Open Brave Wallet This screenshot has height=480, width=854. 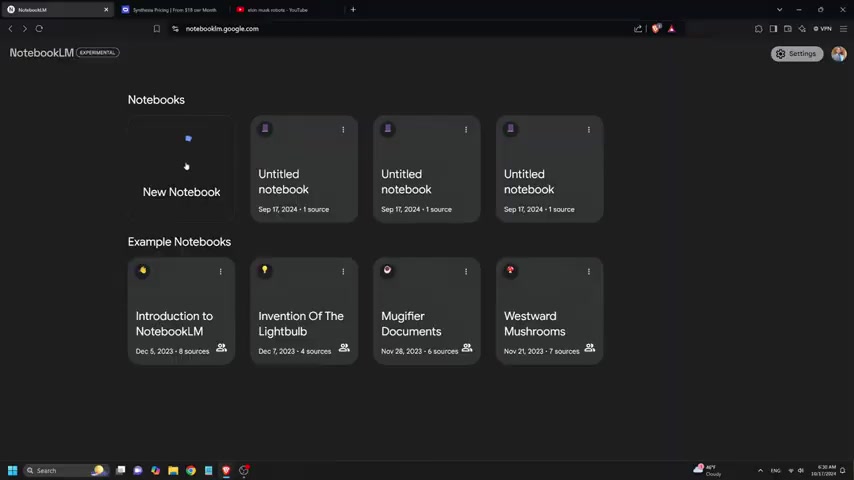coord(788,29)
